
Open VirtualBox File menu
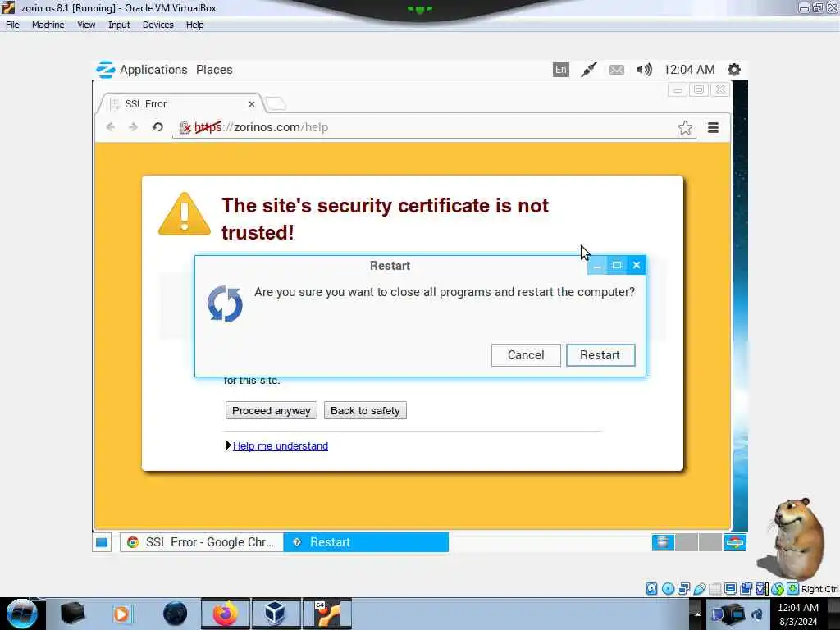[12, 25]
